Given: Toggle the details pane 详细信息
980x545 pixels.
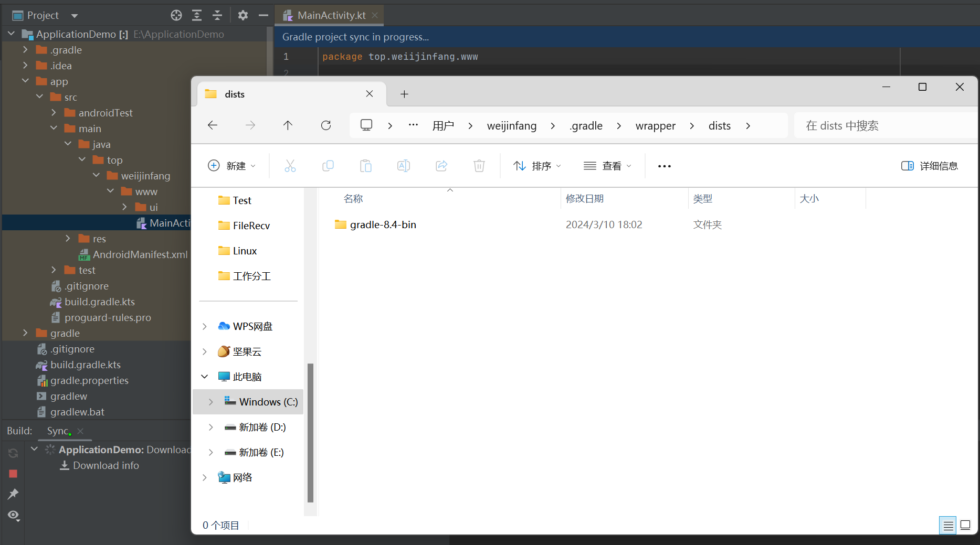Looking at the screenshot, I should point(929,166).
